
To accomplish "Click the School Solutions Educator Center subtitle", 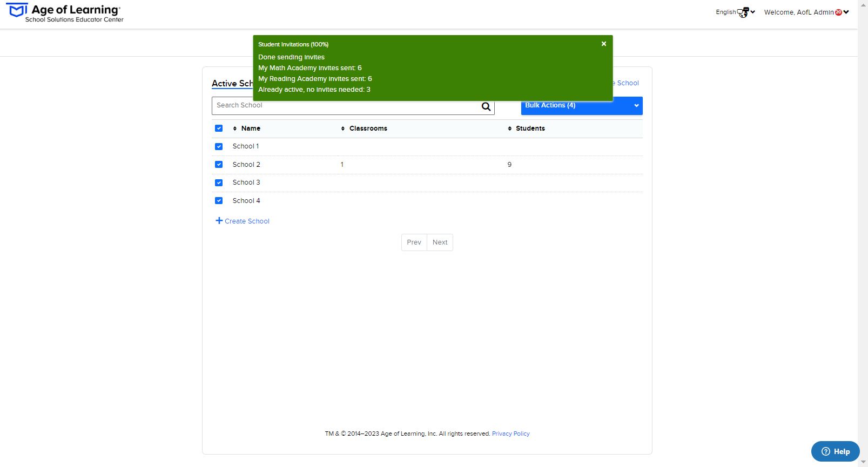I will tap(75, 19).
